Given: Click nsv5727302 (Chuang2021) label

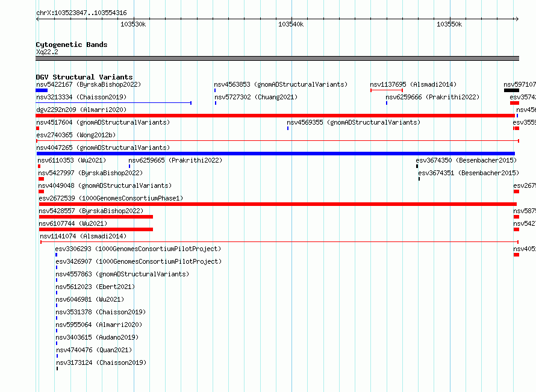Looking at the screenshot, I should tap(256, 97).
